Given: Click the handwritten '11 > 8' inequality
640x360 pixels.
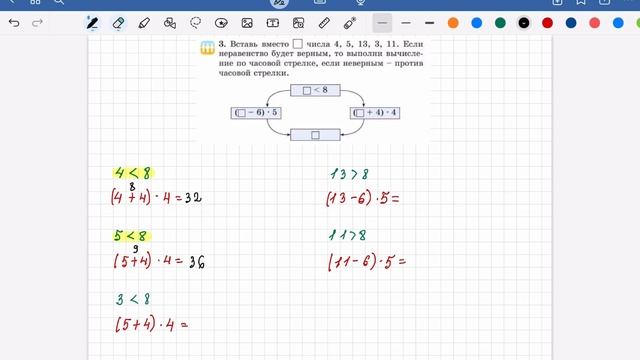Looking at the screenshot, I should click(x=347, y=235).
